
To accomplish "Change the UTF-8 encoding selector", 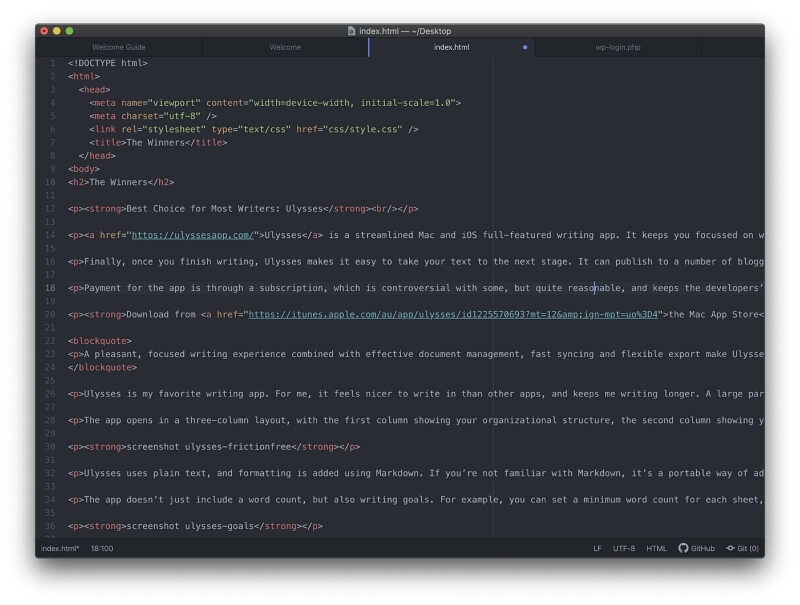I will click(x=623, y=548).
